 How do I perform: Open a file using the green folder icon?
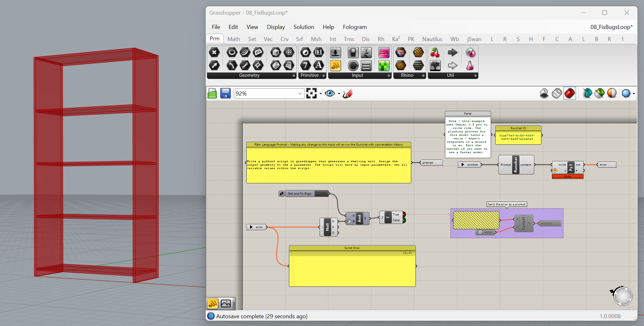point(212,94)
